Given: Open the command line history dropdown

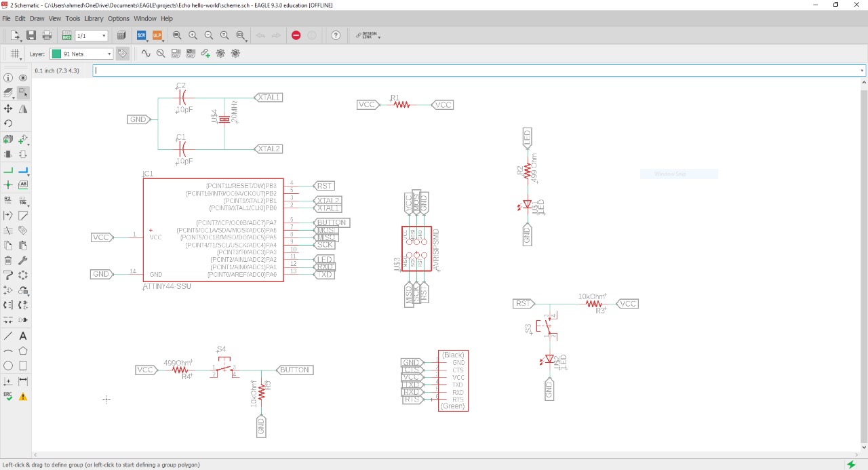Looking at the screenshot, I should [862, 71].
